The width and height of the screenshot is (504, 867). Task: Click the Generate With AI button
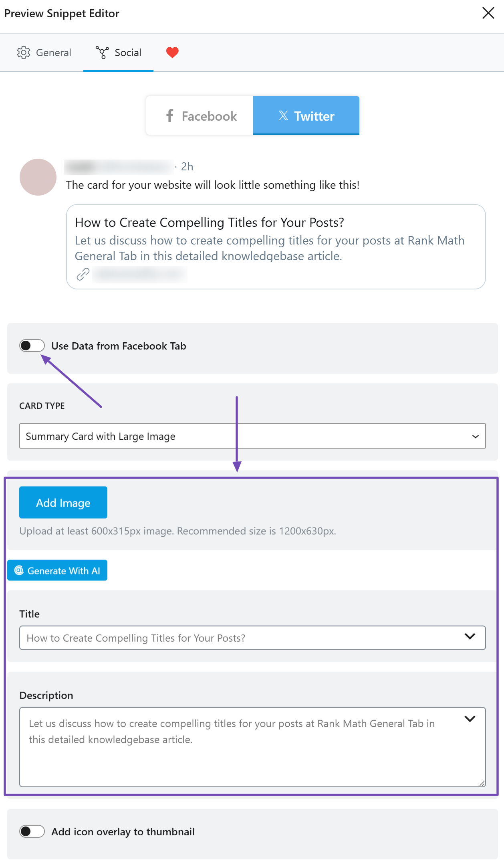pos(57,570)
